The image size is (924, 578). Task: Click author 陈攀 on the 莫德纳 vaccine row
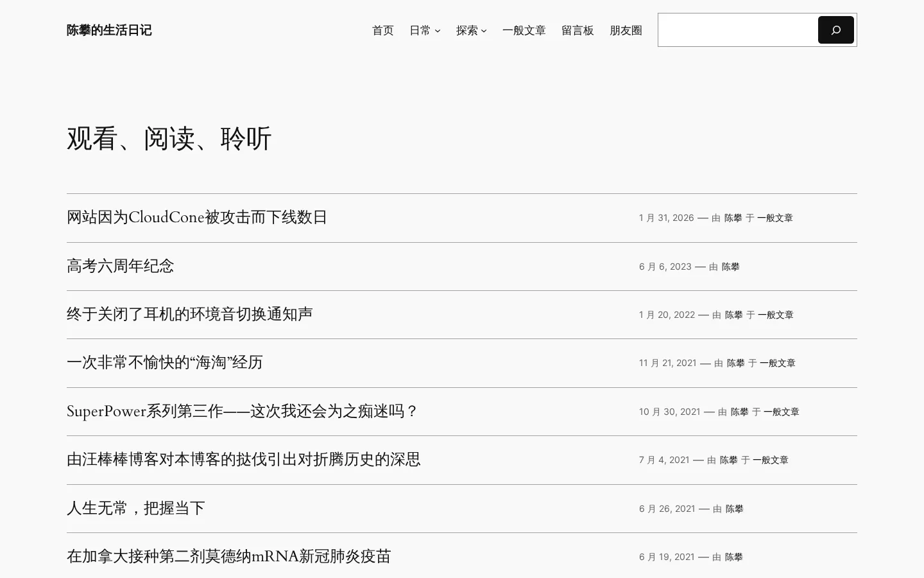pos(734,557)
